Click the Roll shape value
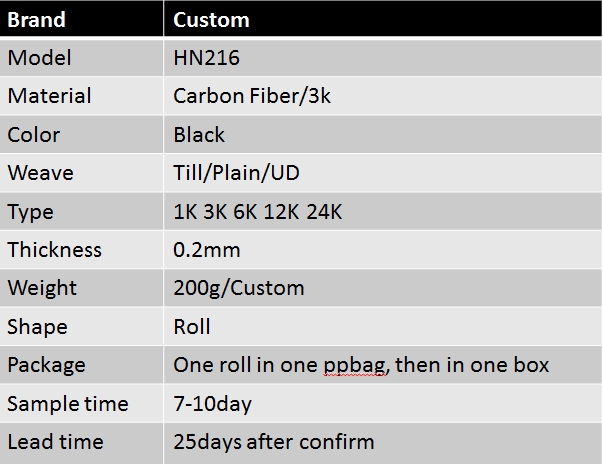Viewport: 603px width, 466px height. 192,327
